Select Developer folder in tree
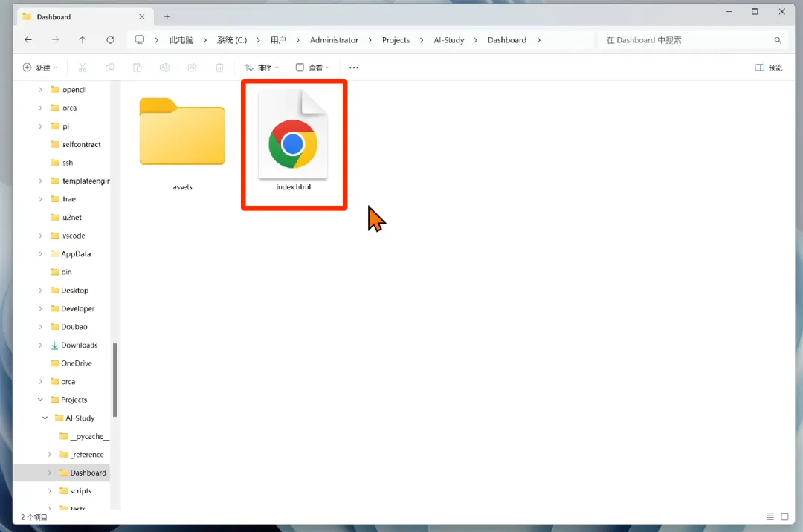This screenshot has width=803, height=532. 72,308
